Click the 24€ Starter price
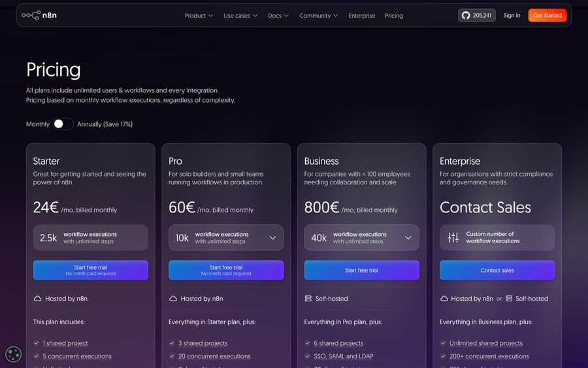Viewport: 588px width, 368px height. 46,207
